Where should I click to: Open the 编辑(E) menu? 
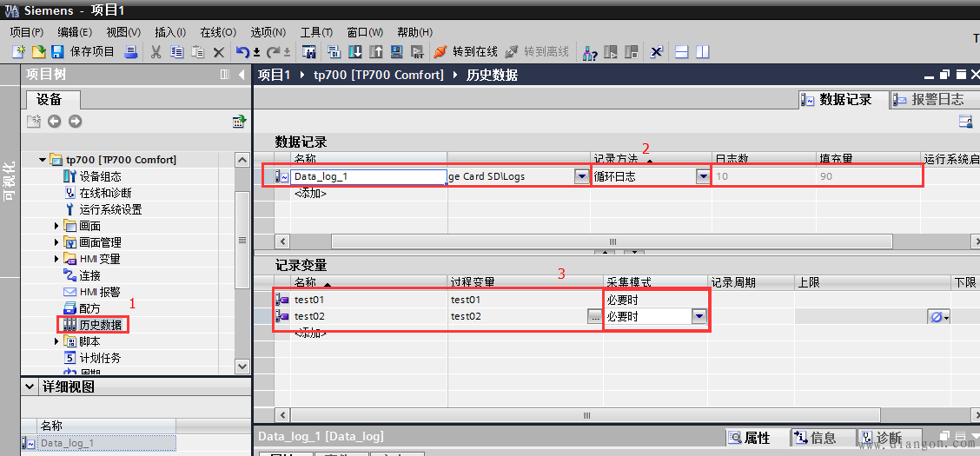75,32
